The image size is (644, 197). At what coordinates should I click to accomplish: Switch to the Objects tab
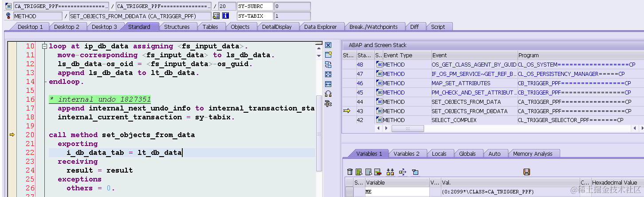[x=240, y=27]
